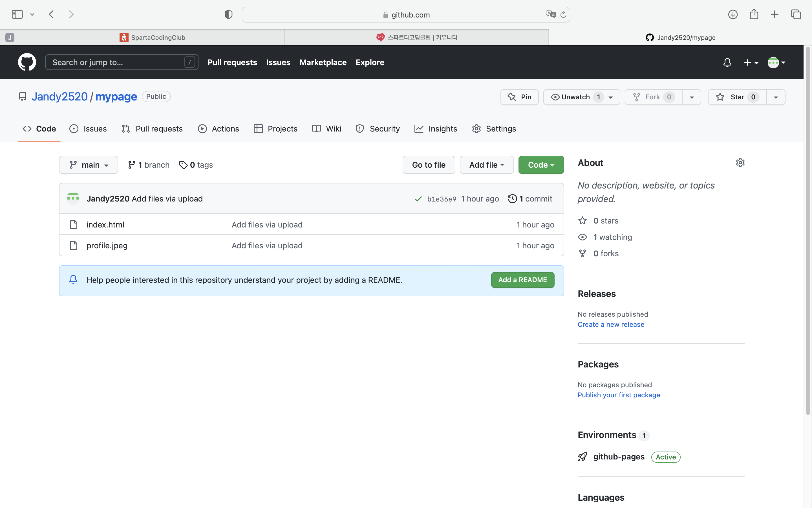Open the Security tab

pyautogui.click(x=378, y=129)
